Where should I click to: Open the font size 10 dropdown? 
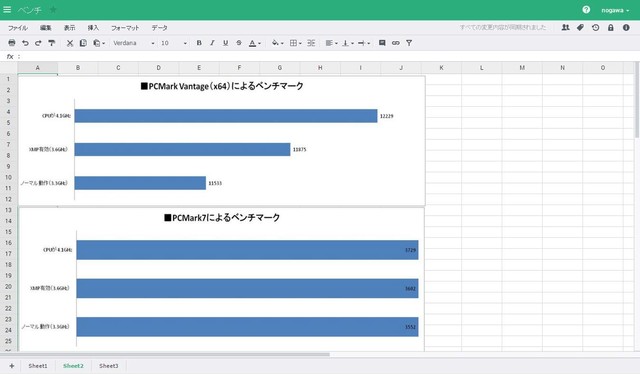(173, 43)
